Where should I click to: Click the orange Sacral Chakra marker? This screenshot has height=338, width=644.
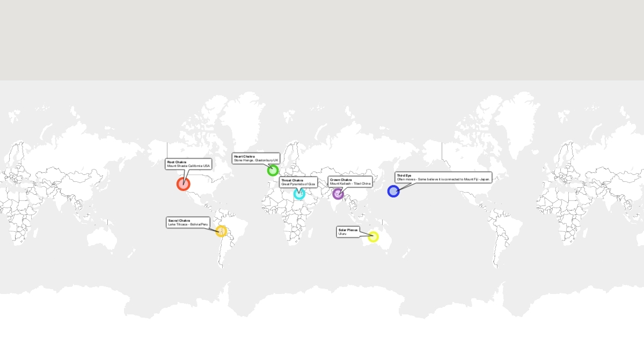pyautogui.click(x=221, y=231)
